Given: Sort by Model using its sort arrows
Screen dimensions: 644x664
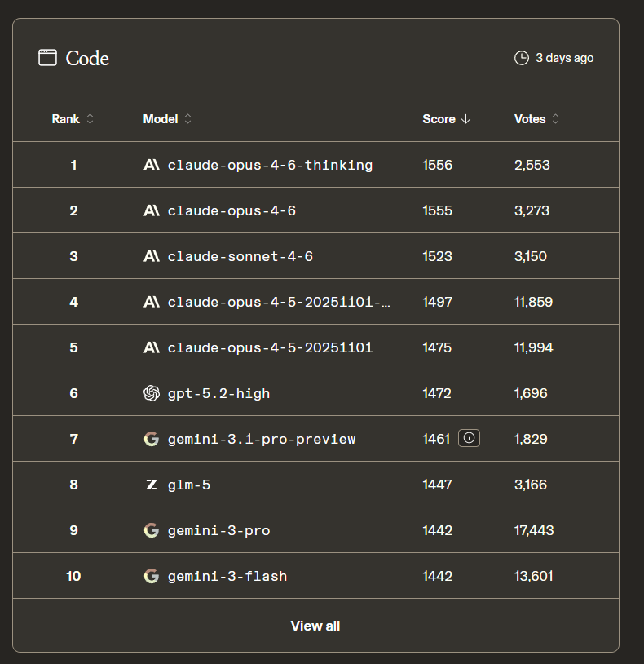Looking at the screenshot, I should [x=187, y=118].
